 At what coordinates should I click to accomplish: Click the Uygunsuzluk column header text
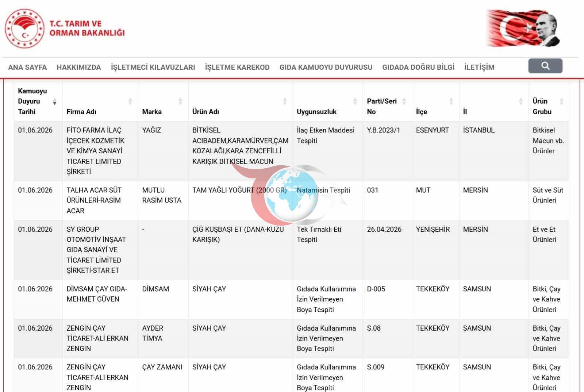[x=316, y=112]
